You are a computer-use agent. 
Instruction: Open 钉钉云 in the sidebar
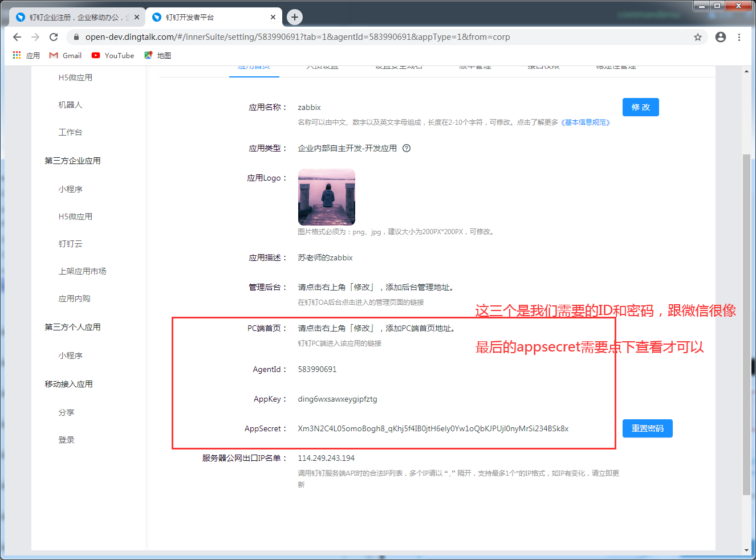click(70, 244)
